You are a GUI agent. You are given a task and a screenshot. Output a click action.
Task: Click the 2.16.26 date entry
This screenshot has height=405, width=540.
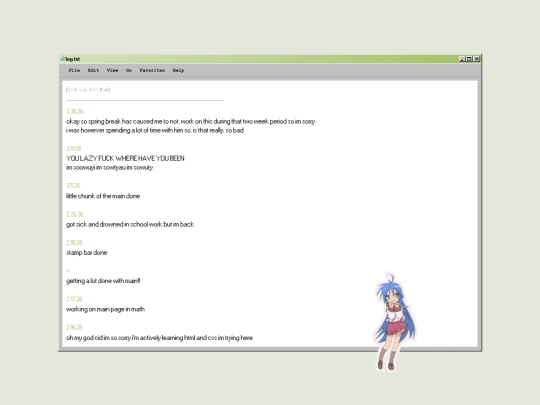(74, 327)
